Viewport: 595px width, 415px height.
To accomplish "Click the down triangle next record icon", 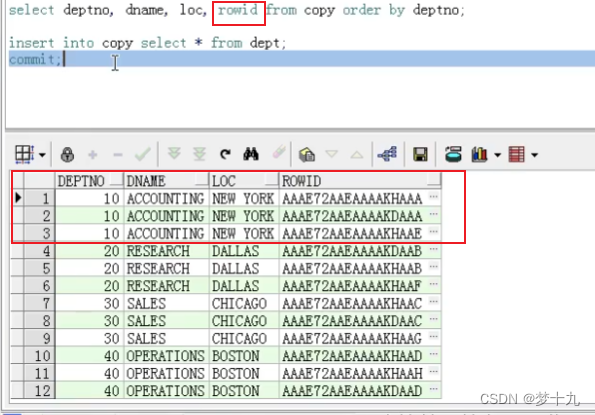I will tap(332, 154).
